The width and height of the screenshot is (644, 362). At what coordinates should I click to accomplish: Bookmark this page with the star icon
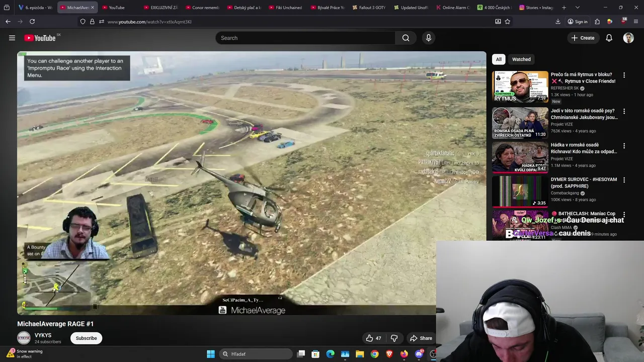(x=508, y=22)
